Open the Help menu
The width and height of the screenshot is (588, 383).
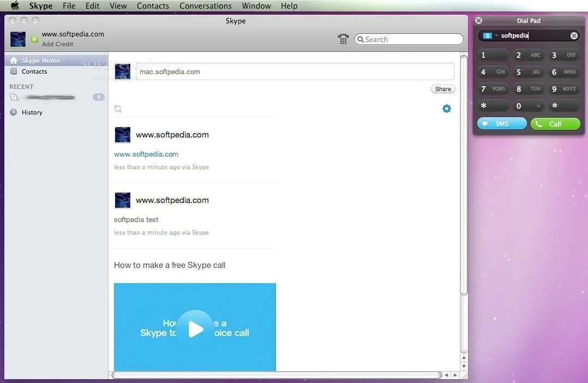(289, 5)
